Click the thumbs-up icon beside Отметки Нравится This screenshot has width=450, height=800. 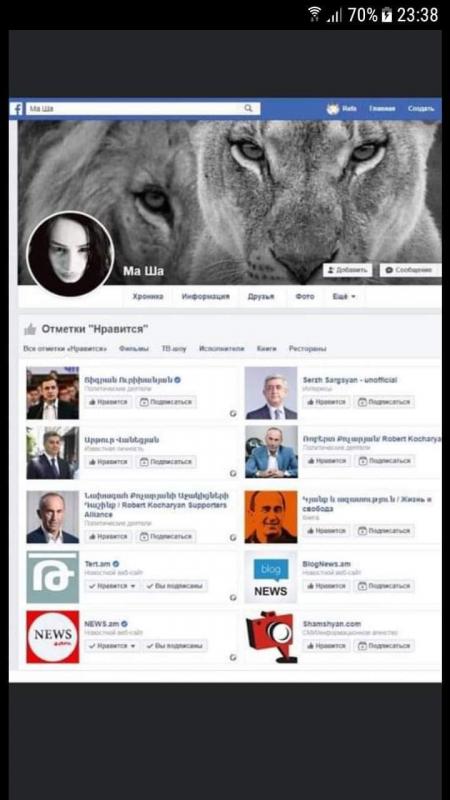click(30, 329)
